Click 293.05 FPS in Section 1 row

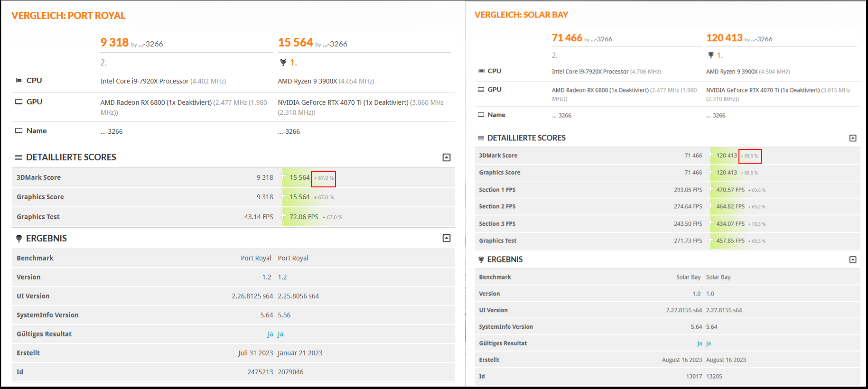(x=688, y=190)
